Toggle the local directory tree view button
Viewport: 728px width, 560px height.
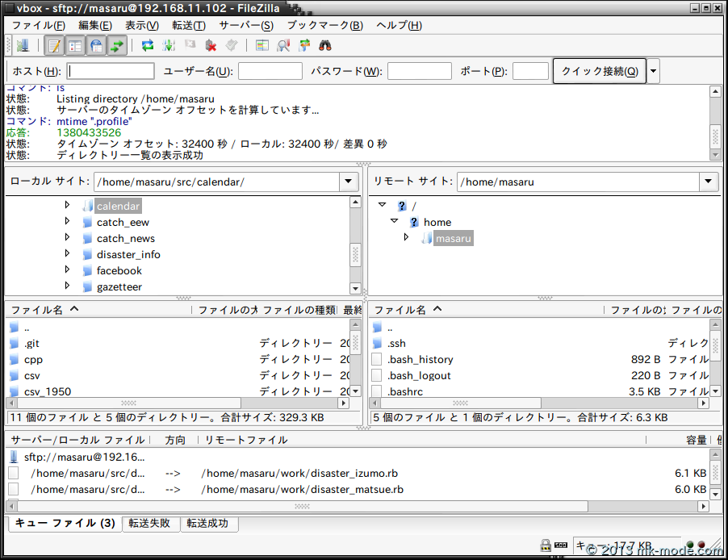[75, 46]
